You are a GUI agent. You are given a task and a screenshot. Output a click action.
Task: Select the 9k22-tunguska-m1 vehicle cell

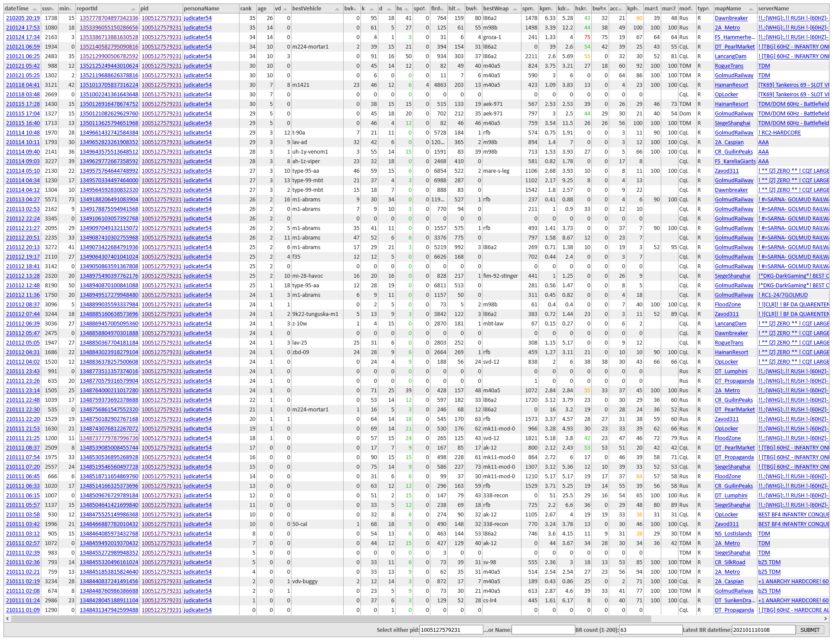click(317, 314)
